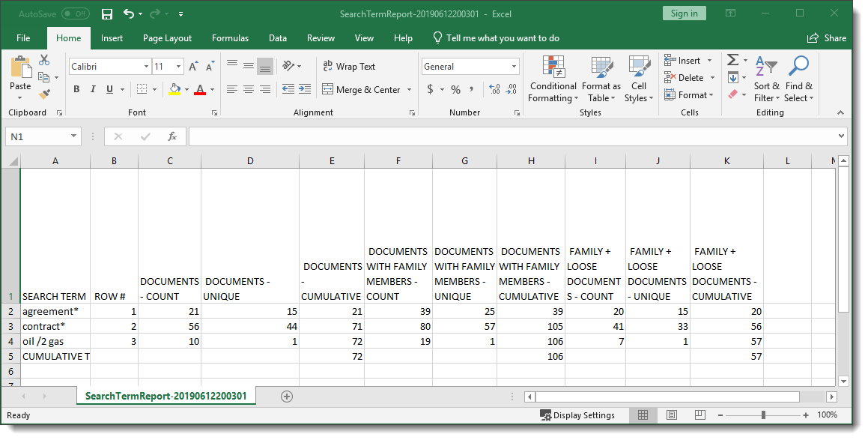Toggle Italic formatting
Screen dimensions: 868x440
92,89
